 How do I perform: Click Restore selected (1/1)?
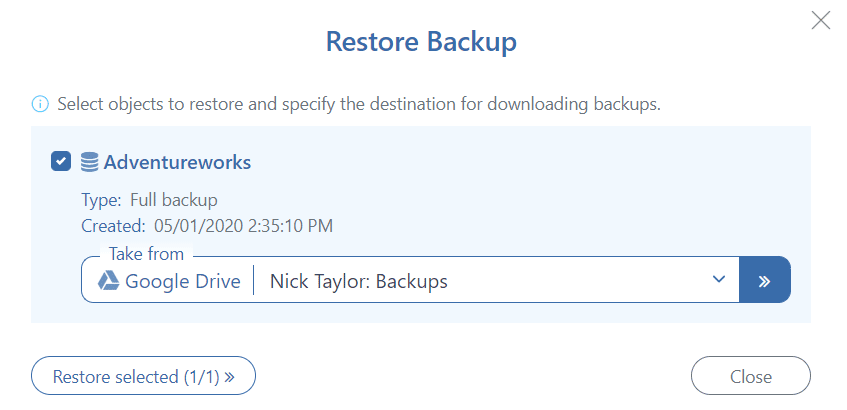click(143, 377)
